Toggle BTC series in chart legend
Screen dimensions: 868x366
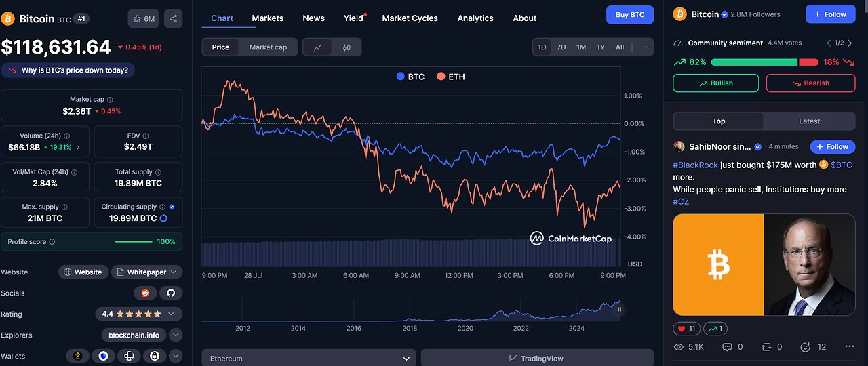tap(410, 77)
